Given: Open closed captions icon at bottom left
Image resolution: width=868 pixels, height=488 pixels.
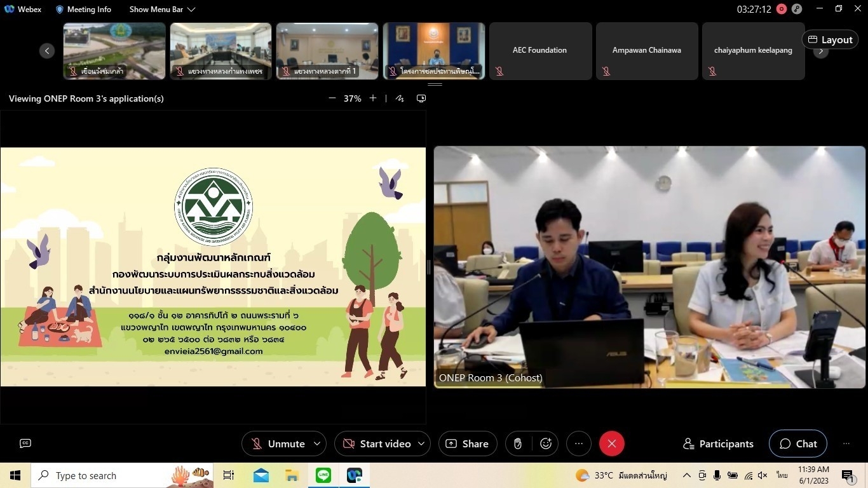Looking at the screenshot, I should (25, 444).
